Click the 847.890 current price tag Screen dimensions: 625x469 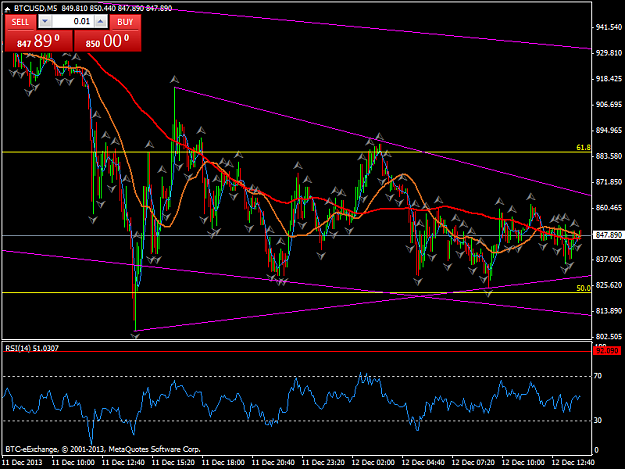point(609,235)
